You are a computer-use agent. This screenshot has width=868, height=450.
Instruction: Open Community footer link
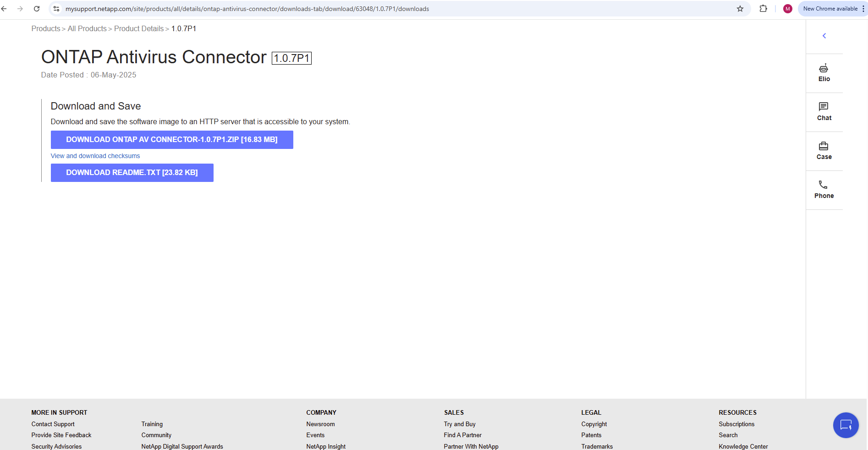(x=156, y=435)
